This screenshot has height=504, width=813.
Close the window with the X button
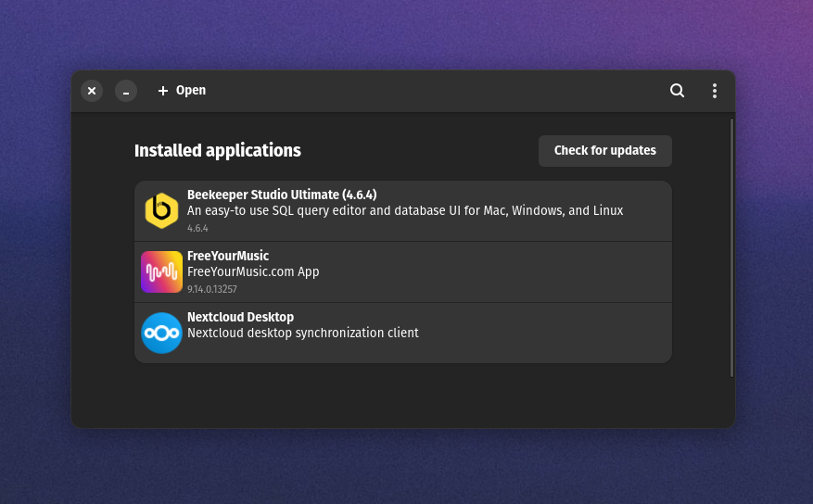[92, 91]
